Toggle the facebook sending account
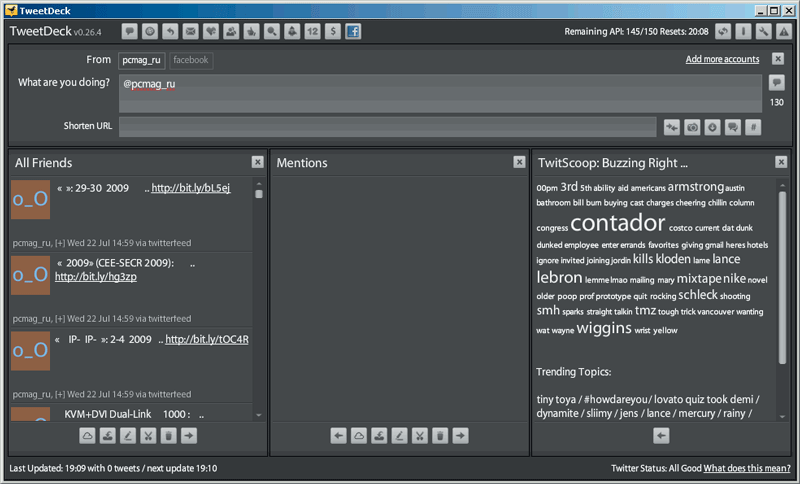 [191, 60]
